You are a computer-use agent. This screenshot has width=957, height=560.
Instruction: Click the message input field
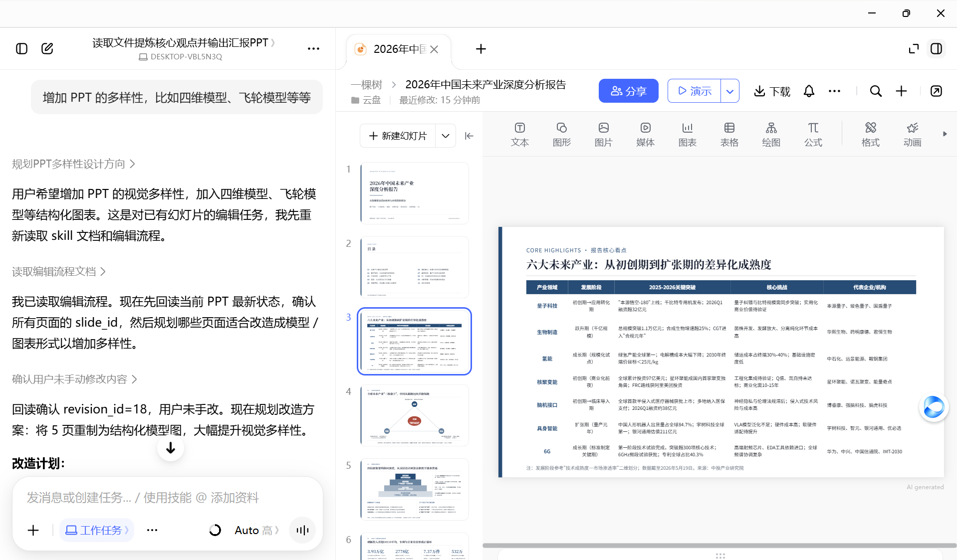pos(168,497)
